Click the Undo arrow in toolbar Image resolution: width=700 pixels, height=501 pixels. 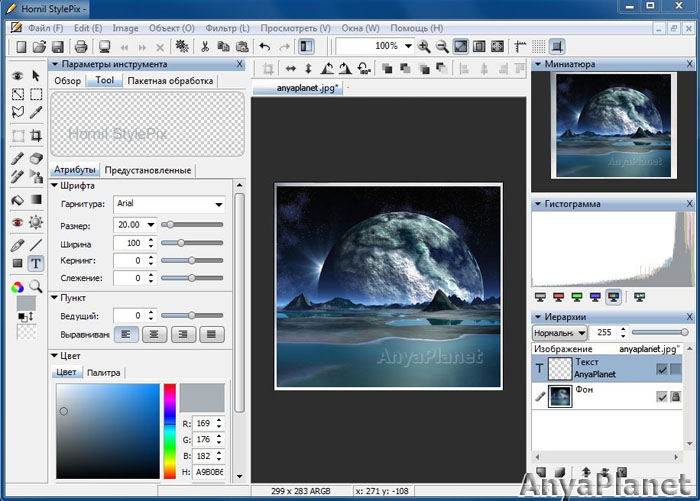[264, 46]
